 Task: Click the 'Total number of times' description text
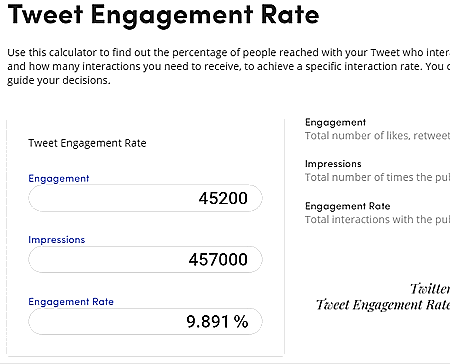[377, 177]
